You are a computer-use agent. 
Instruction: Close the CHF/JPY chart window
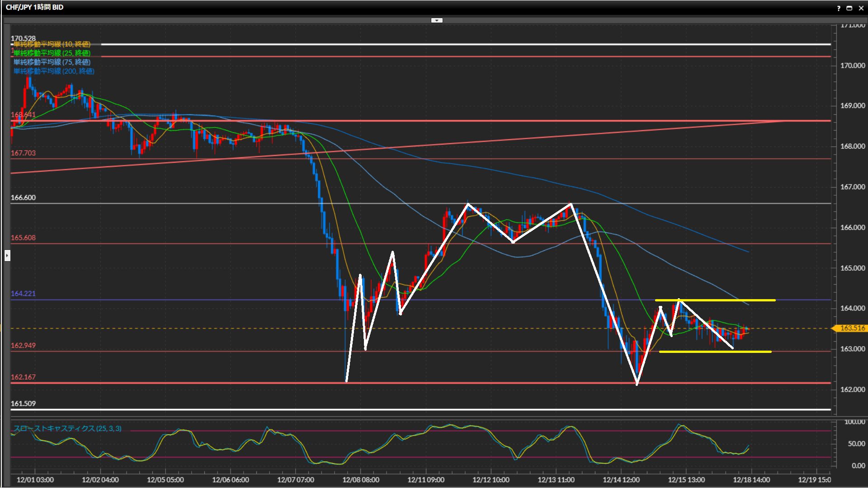click(861, 8)
